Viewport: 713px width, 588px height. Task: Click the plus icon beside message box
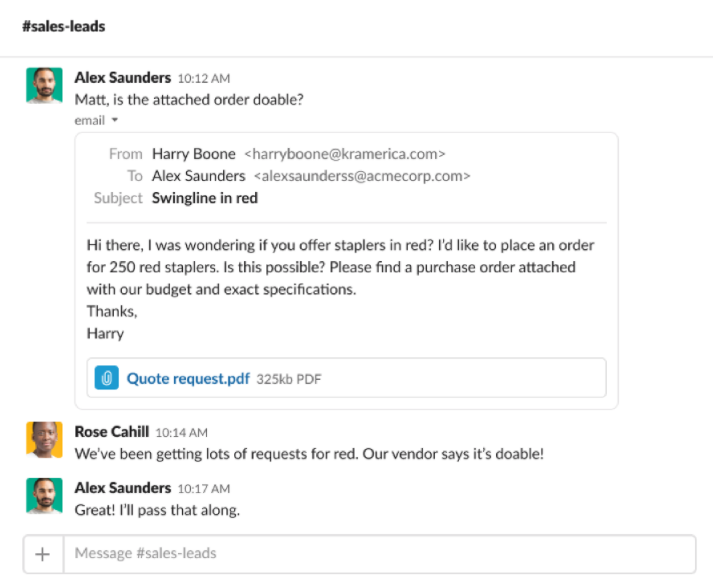(43, 553)
